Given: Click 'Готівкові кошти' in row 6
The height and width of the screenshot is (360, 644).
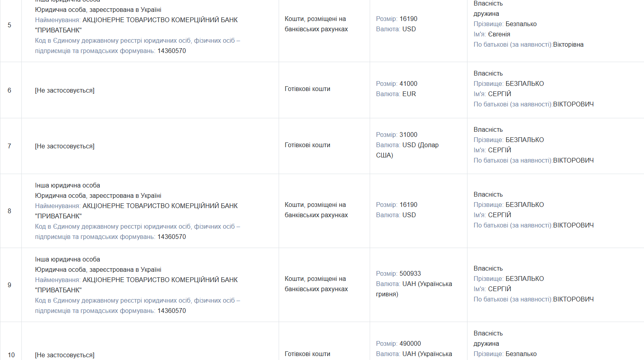Looking at the screenshot, I should pos(307,89).
